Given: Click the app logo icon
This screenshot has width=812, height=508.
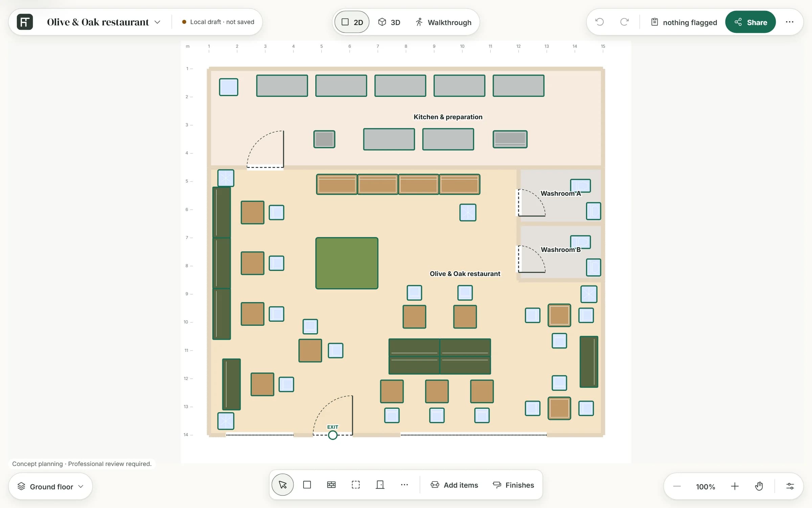Looking at the screenshot, I should (25, 22).
